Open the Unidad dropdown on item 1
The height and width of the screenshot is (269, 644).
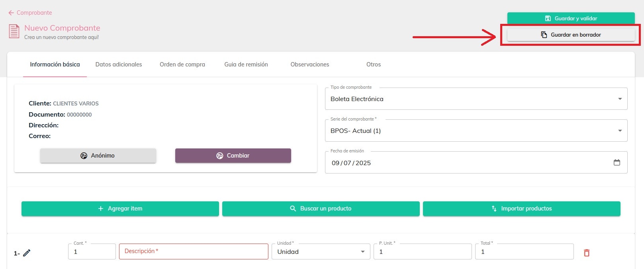pyautogui.click(x=321, y=251)
